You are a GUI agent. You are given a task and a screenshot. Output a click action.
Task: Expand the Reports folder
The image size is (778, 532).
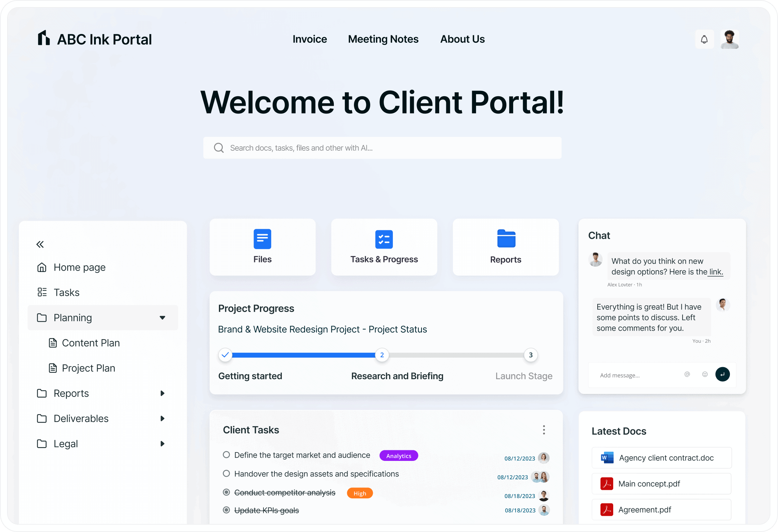163,393
